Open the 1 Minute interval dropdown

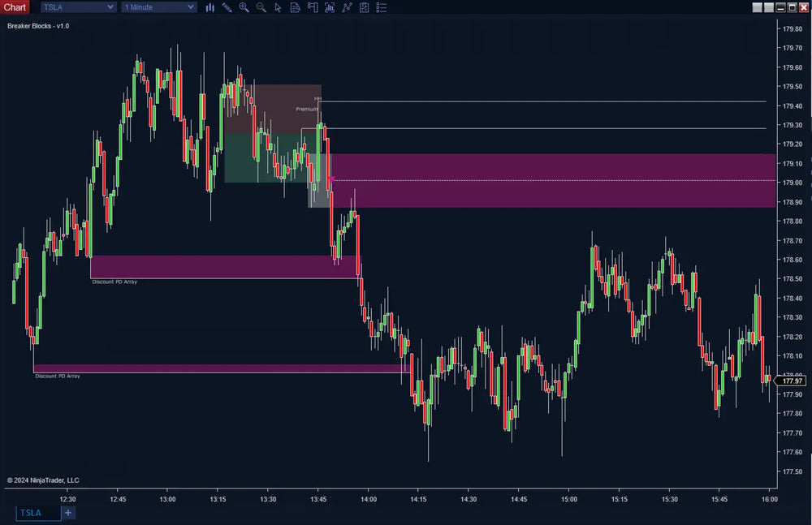[x=159, y=7]
